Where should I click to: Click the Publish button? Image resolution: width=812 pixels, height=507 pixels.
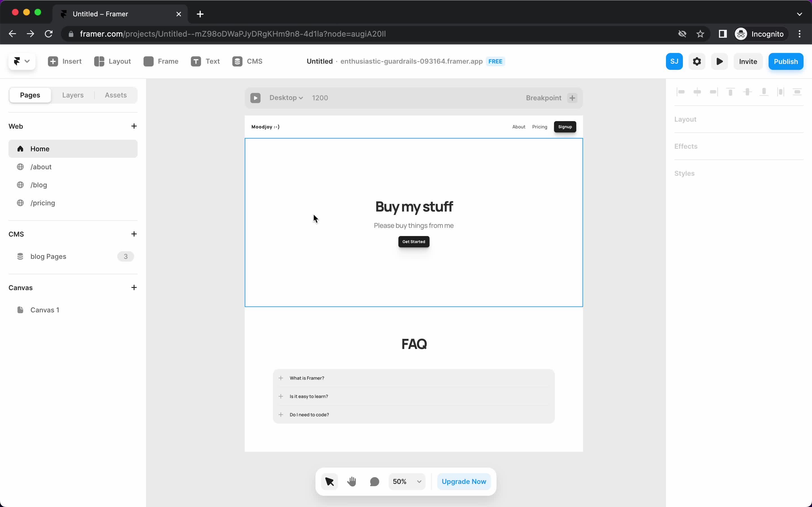(786, 61)
